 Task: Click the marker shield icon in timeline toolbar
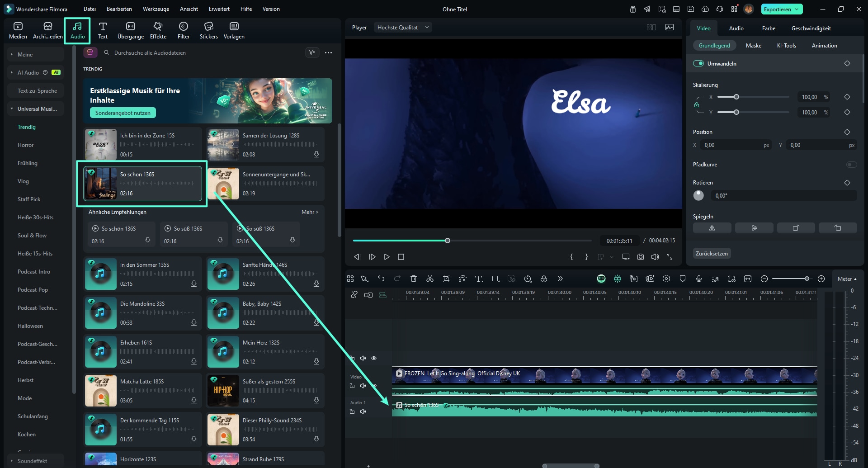pyautogui.click(x=683, y=279)
